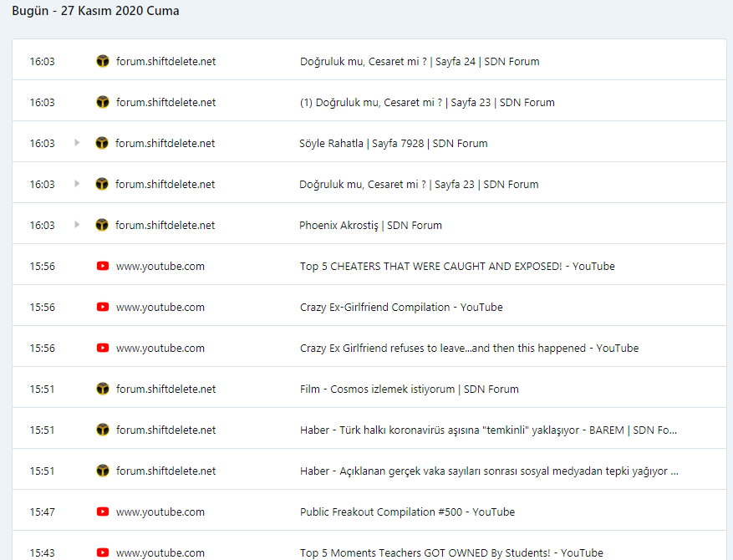
Task: Click YouTube icon for 'refuses to leave' entry
Action: pyautogui.click(x=103, y=348)
